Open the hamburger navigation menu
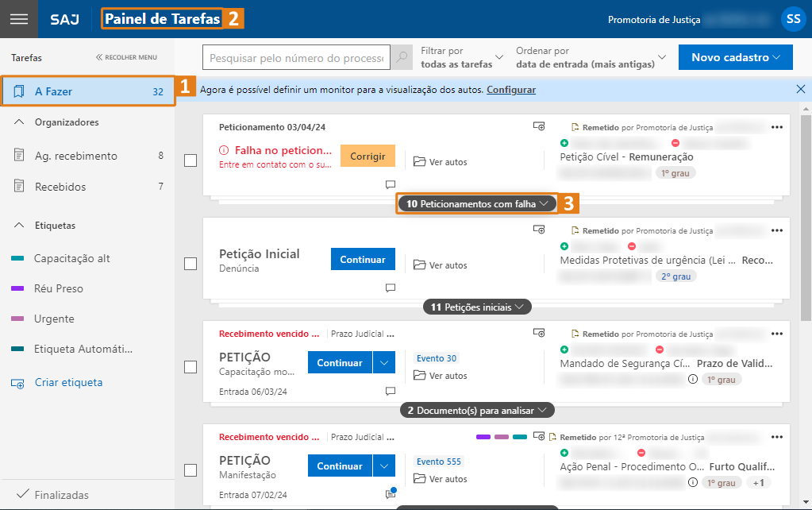812x510 pixels. [x=17, y=18]
